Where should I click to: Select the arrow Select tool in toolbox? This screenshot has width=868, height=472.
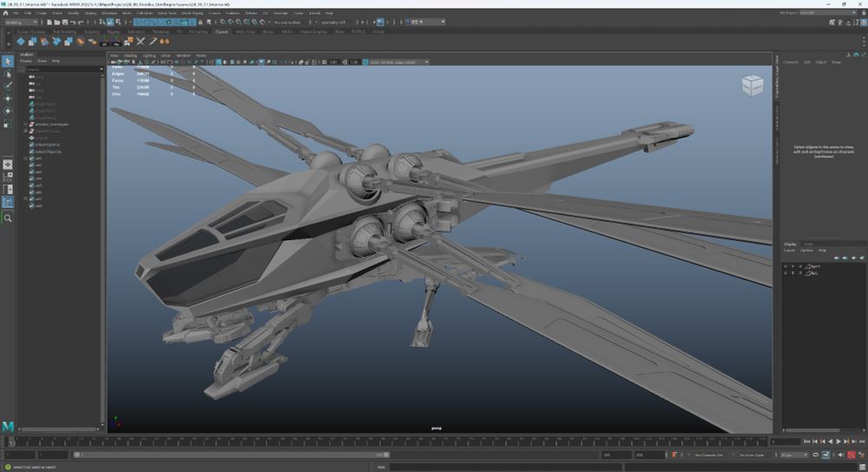(8, 62)
